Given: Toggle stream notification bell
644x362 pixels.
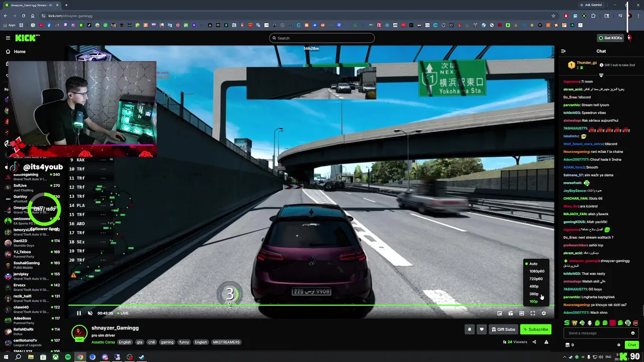Looking at the screenshot, I should pos(469,329).
